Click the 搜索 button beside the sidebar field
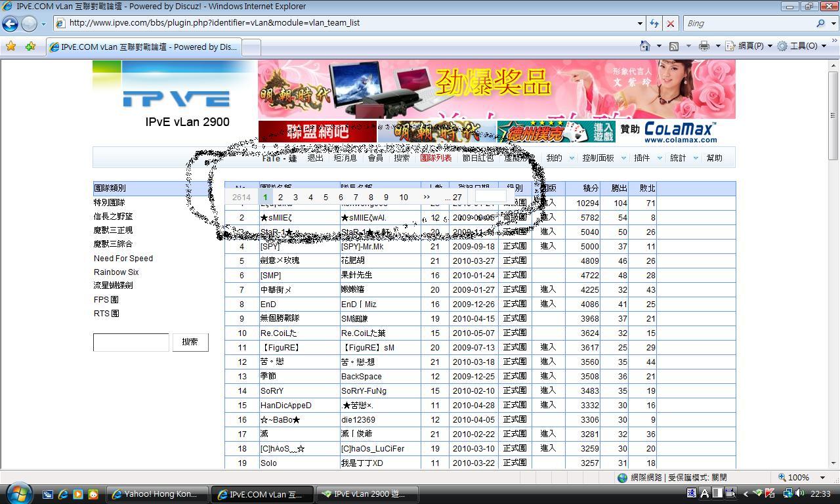 click(190, 342)
